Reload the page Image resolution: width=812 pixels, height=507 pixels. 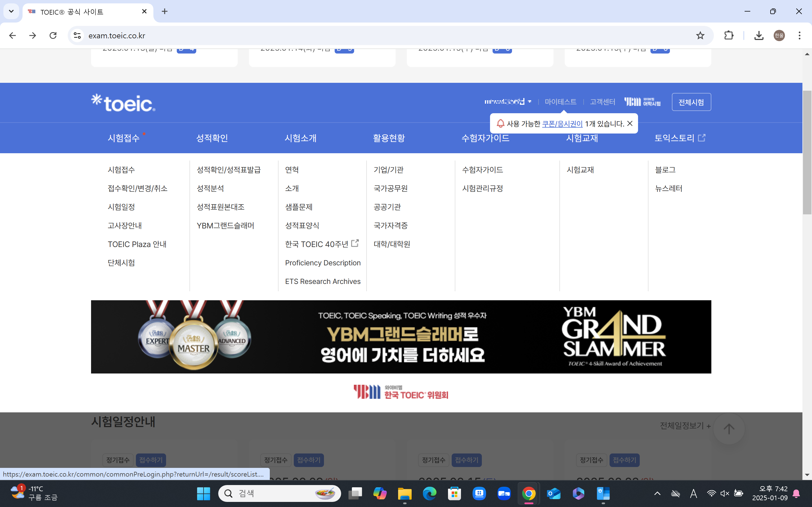tap(53, 35)
